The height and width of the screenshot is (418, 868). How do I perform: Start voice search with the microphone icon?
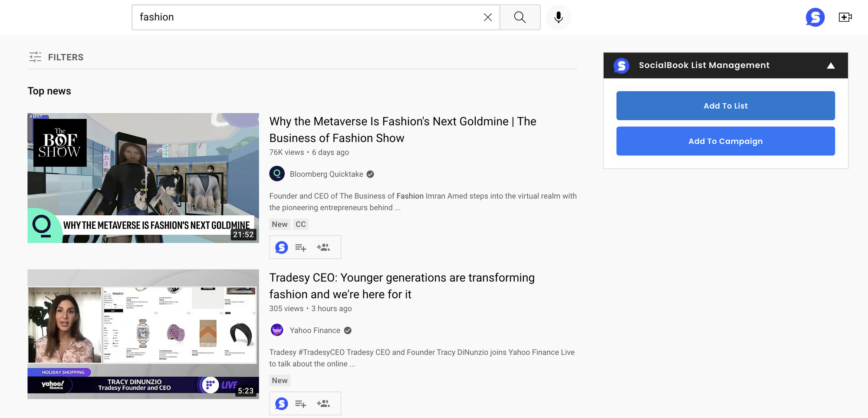[559, 17]
